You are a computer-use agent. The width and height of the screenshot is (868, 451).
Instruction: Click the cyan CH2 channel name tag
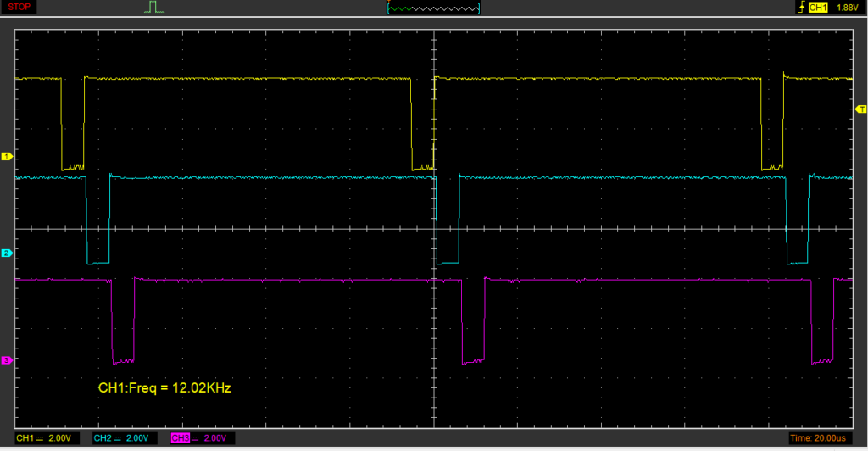pos(103,438)
